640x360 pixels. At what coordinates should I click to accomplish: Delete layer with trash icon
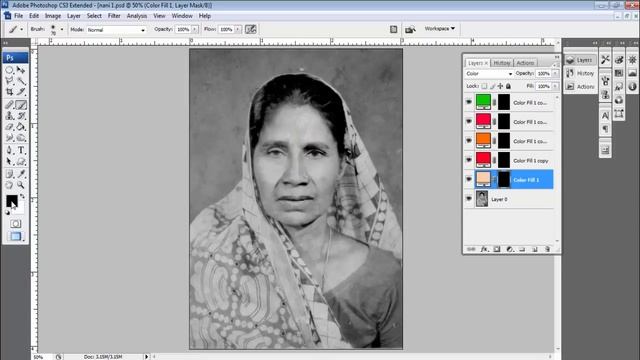point(547,249)
